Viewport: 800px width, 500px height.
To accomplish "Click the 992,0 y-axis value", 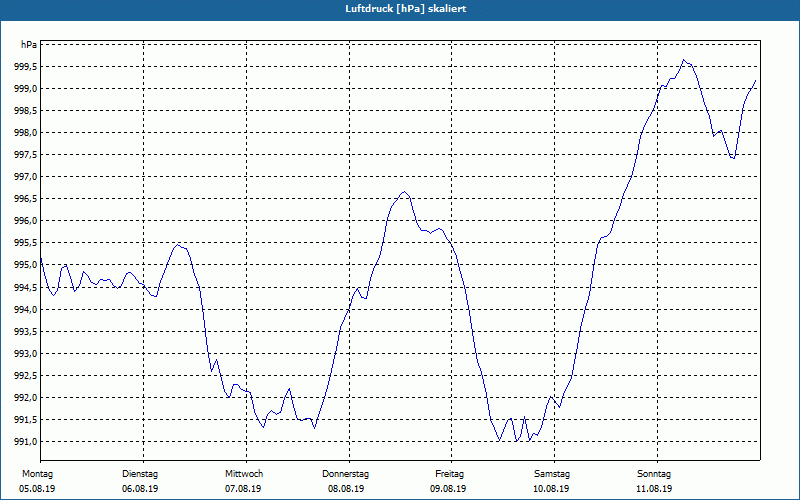I will click(x=26, y=397).
